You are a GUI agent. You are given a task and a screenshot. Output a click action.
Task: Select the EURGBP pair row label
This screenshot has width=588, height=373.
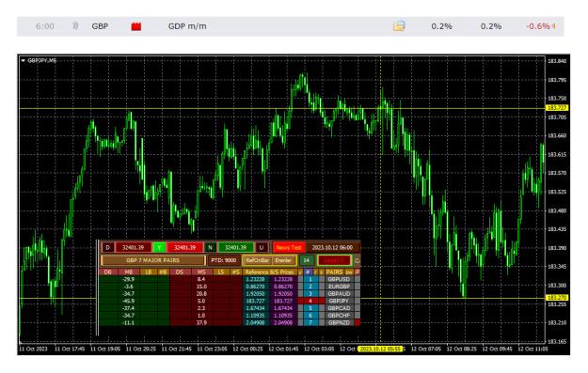[339, 287]
